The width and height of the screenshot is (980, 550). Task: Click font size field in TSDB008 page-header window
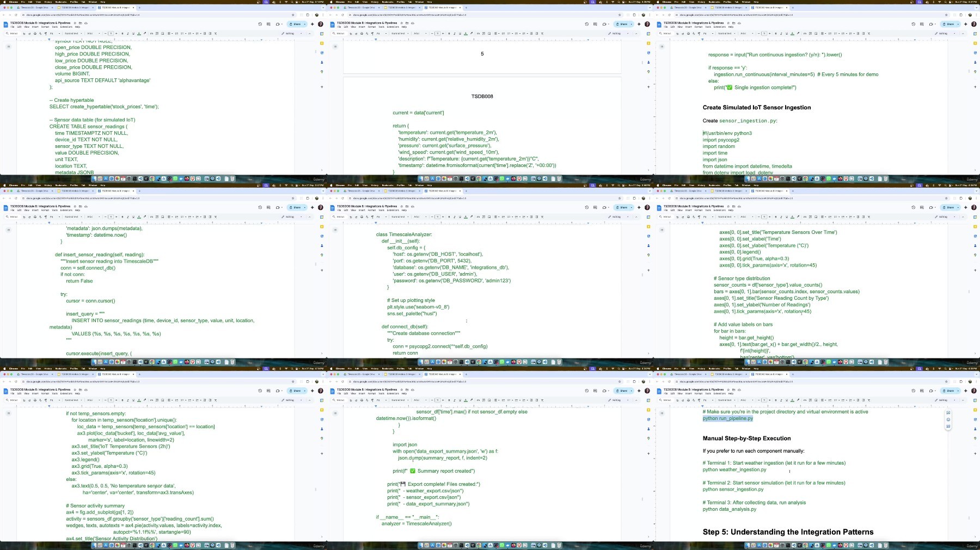[437, 33]
